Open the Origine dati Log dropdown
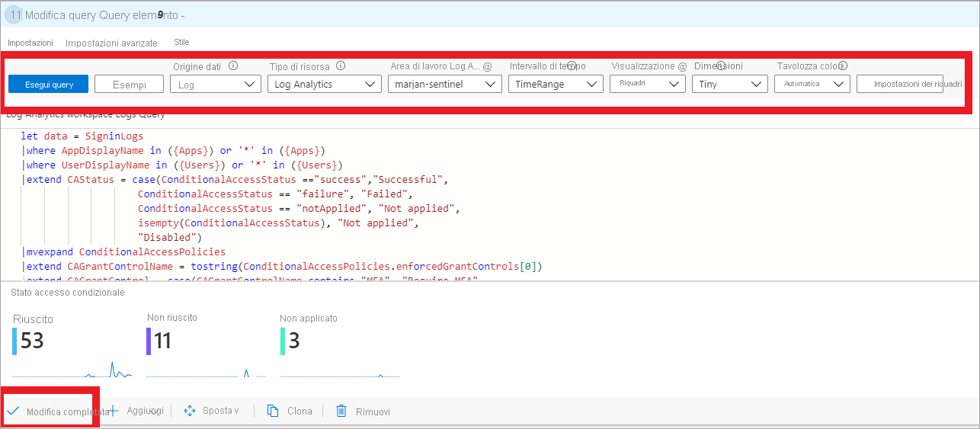Image resolution: width=980 pixels, height=429 pixels. [x=216, y=85]
